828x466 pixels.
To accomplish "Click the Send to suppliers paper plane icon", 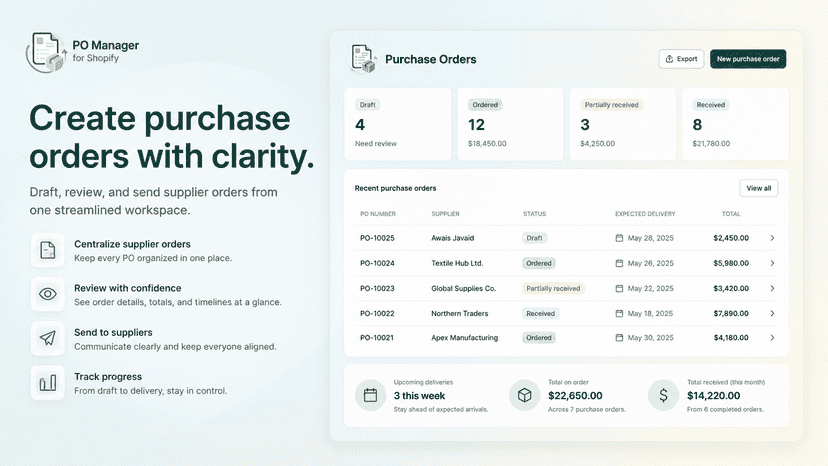I will [48, 338].
